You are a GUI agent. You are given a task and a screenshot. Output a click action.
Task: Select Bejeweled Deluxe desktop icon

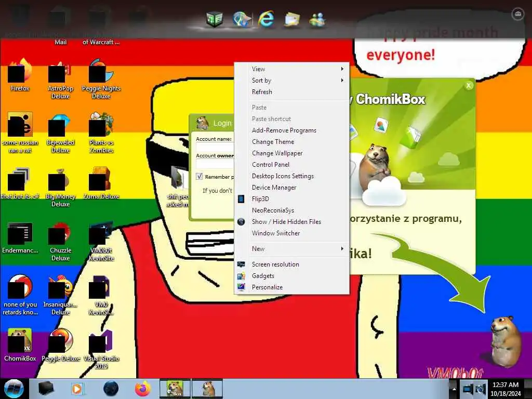(x=60, y=133)
